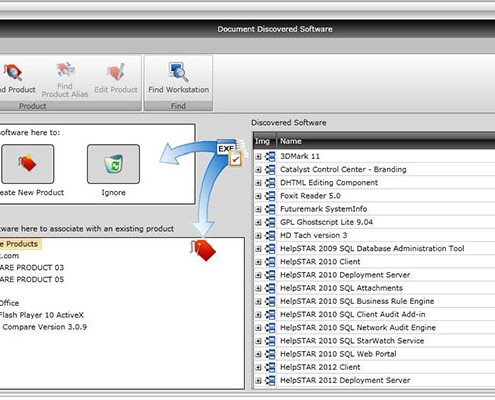Click software icon beside 3DMark 11
This screenshot has height=400, width=495.
click(x=270, y=156)
